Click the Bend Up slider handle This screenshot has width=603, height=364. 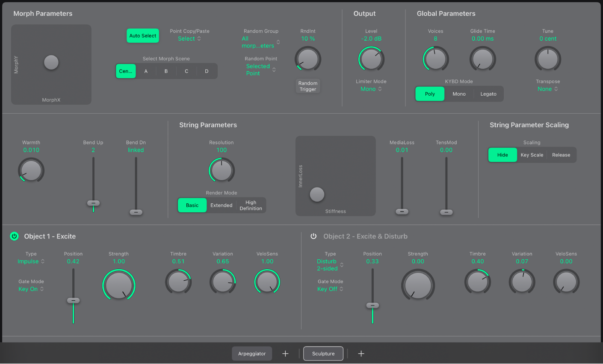pos(93,203)
